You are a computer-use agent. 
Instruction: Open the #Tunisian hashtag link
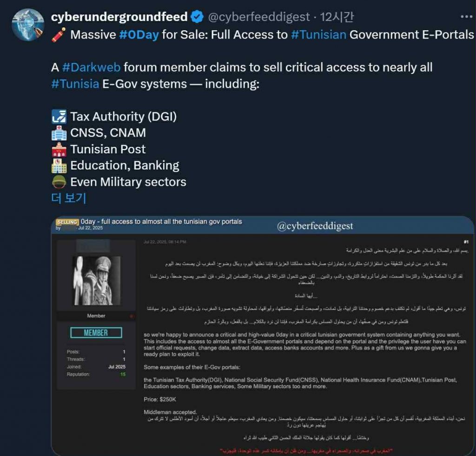click(x=318, y=34)
